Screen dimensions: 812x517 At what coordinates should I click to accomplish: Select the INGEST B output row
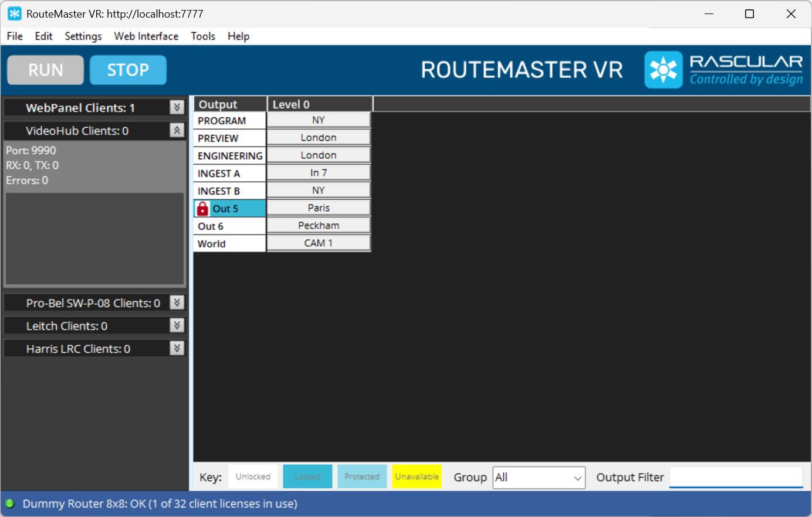point(229,191)
